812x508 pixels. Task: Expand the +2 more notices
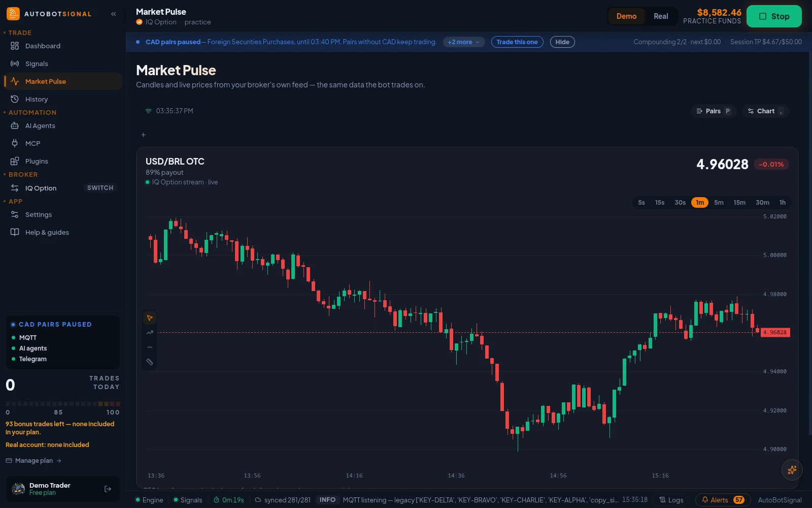click(464, 42)
